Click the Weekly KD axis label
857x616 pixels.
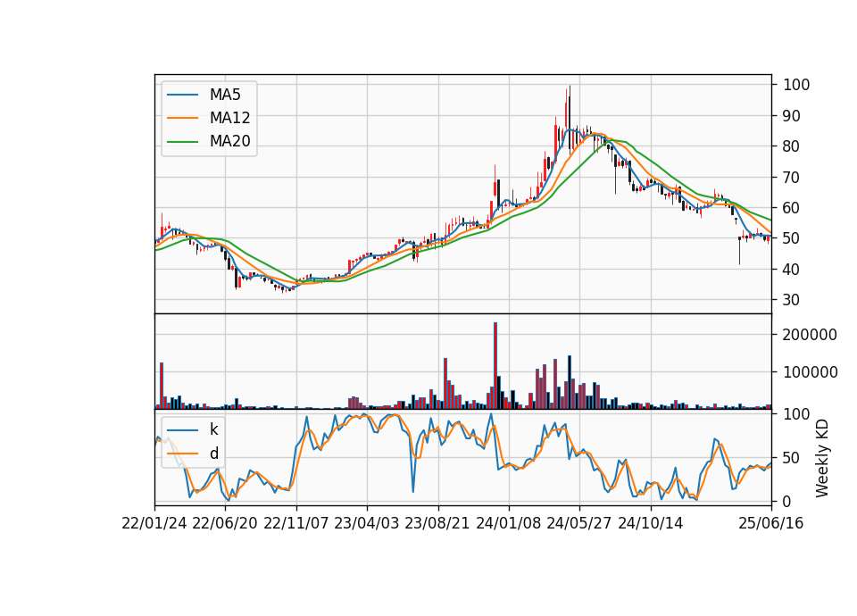pos(822,458)
